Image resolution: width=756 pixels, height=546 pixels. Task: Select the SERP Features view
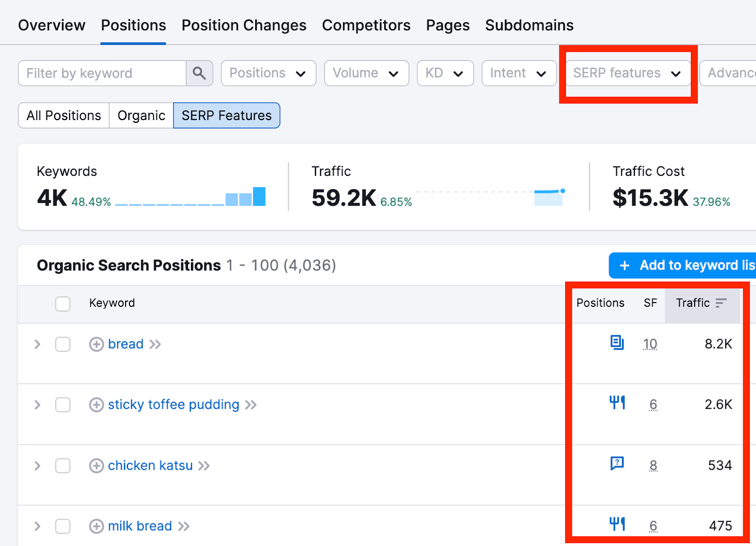(x=227, y=115)
